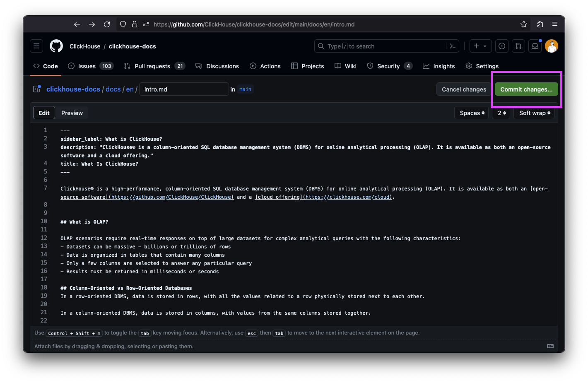Click the 'title: What Is ClickHouse?' line

pyautogui.click(x=99, y=164)
